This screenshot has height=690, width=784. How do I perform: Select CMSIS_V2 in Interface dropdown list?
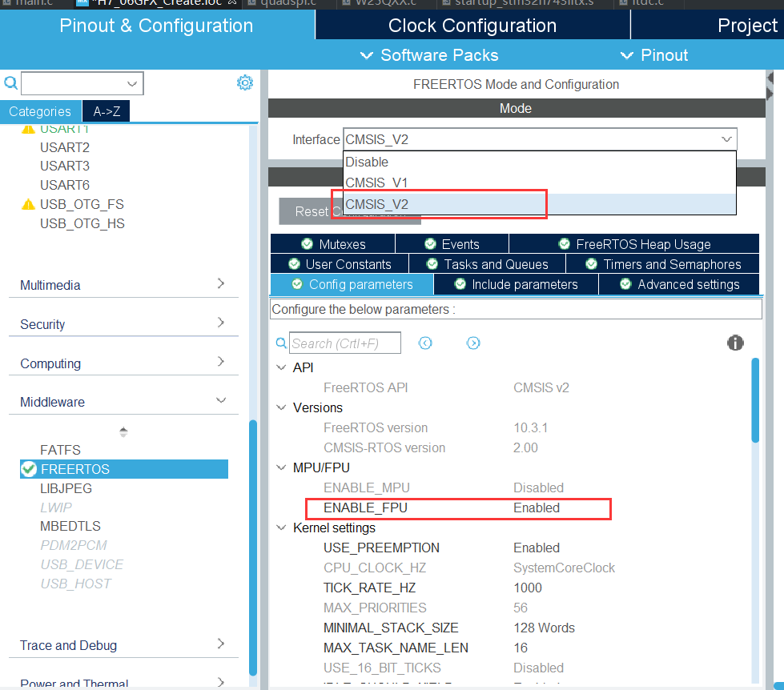pos(540,204)
